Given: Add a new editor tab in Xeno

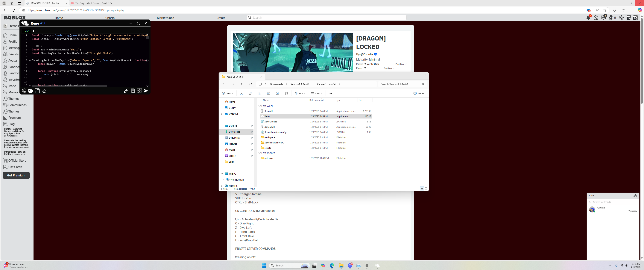Looking at the screenshot, I should tap(34, 31).
